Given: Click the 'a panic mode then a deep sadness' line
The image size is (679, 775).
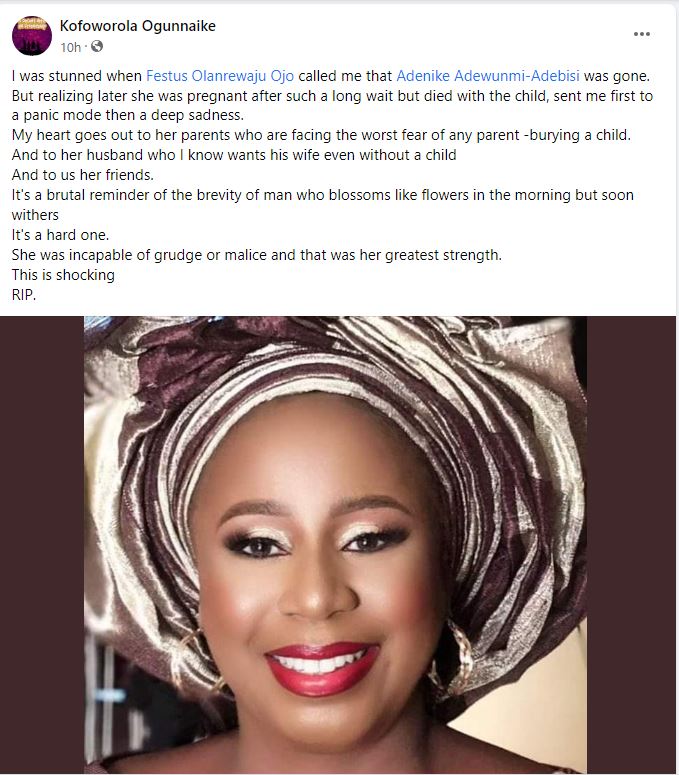Looking at the screenshot, I should (x=127, y=115).
